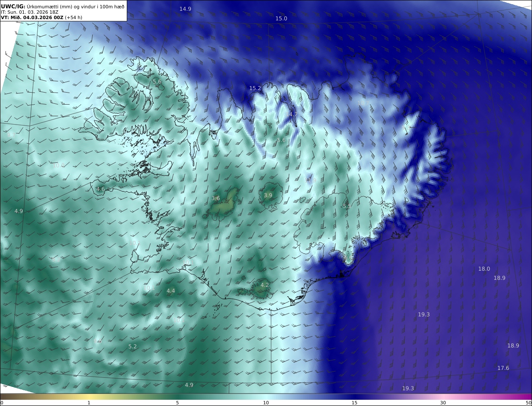
Task: Click the 4.4 value near the southwest coast
Action: 171,291
